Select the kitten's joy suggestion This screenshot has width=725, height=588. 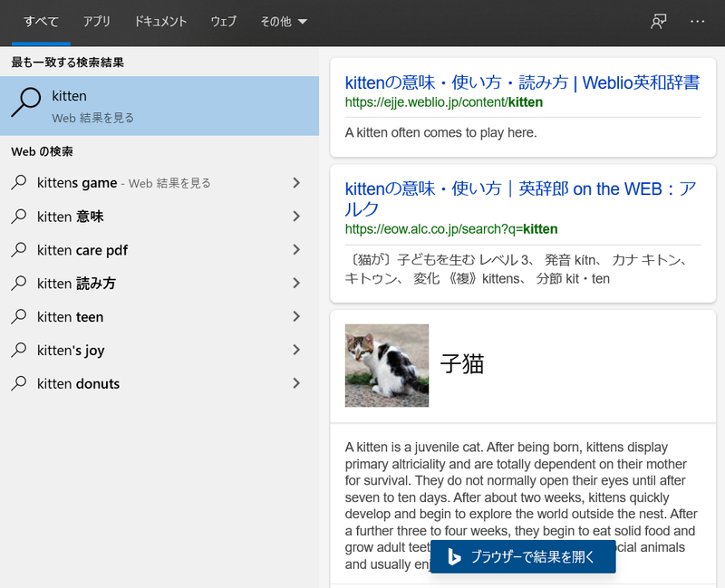[x=159, y=350]
